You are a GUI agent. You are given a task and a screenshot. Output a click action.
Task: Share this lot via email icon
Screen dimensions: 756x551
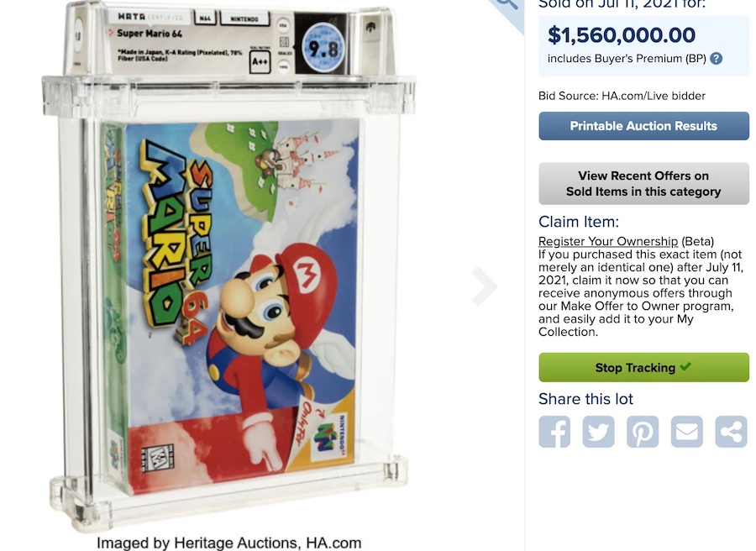pos(687,432)
